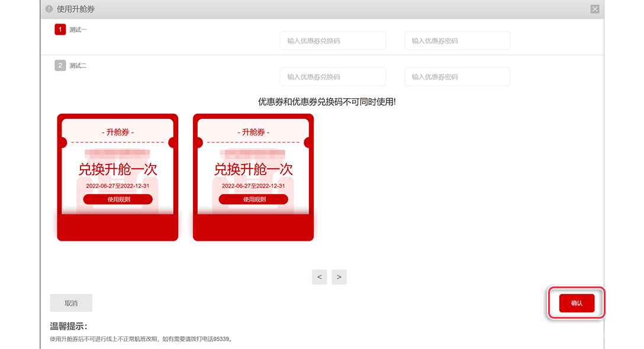Click the first coupon's 升舱券 header
Image resolution: width=644 pixels, height=349 pixels.
(118, 133)
